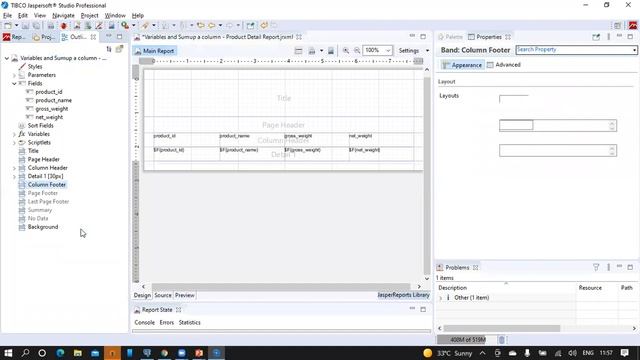Image resolution: width=640 pixels, height=360 pixels.
Task: Open the notification center icon
Action: click(x=624, y=353)
